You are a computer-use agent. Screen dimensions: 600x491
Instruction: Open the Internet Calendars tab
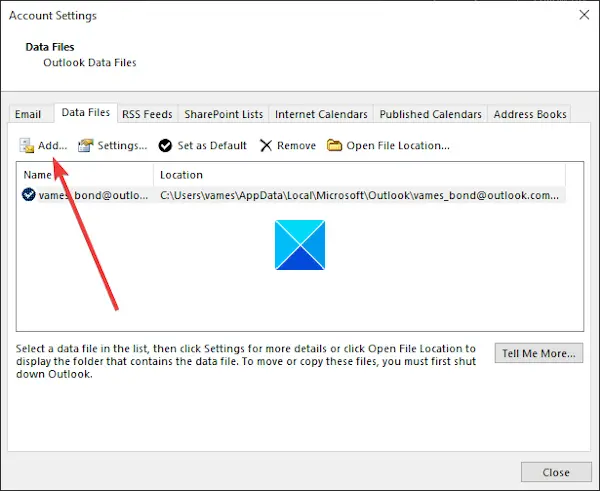(321, 114)
